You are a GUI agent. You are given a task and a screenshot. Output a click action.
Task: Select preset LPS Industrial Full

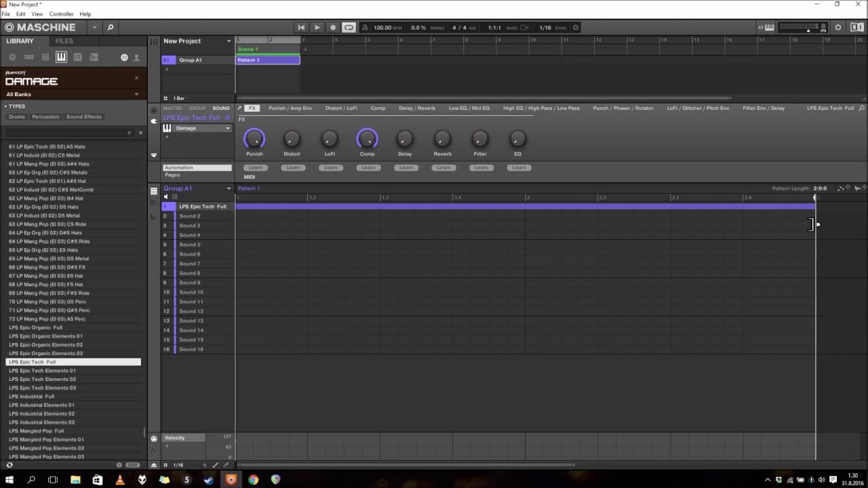point(73,396)
